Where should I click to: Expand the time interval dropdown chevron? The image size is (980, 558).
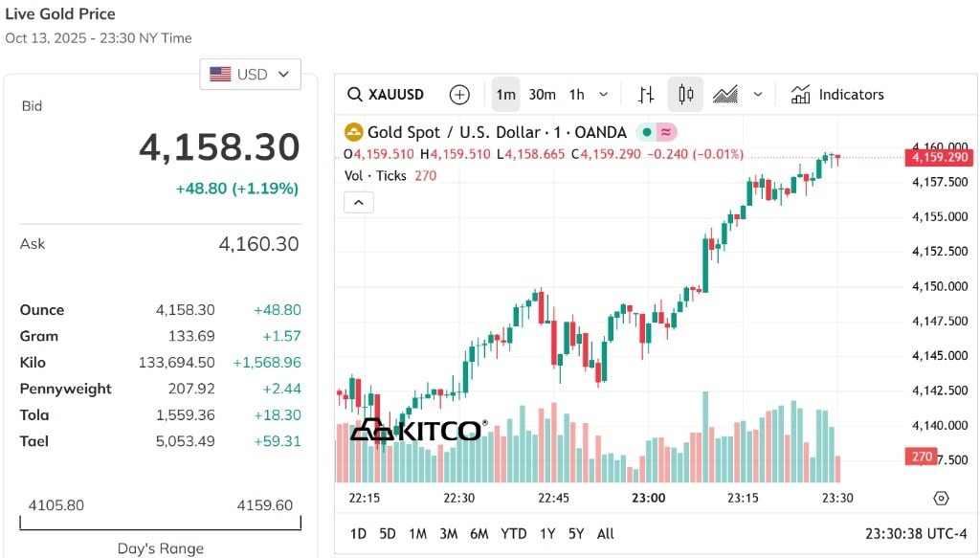[x=603, y=95]
